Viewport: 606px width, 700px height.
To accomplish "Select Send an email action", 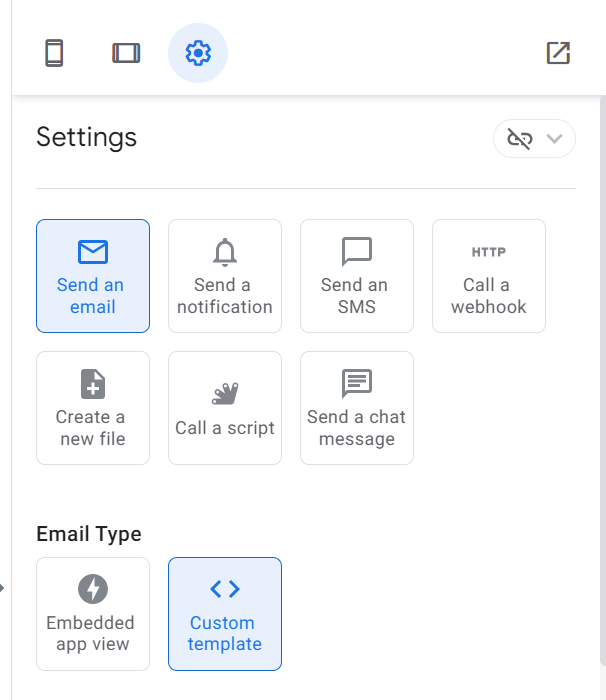I will click(93, 276).
